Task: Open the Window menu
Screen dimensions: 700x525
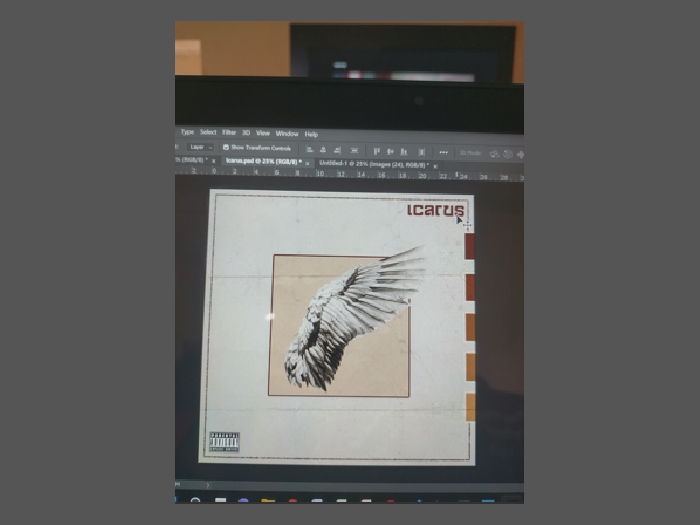Action: coord(287,133)
